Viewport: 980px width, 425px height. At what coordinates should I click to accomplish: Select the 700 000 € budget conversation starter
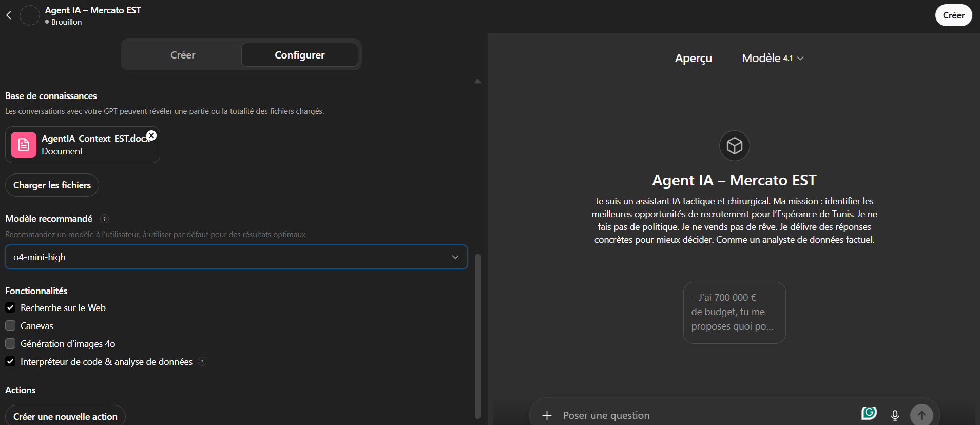point(734,313)
